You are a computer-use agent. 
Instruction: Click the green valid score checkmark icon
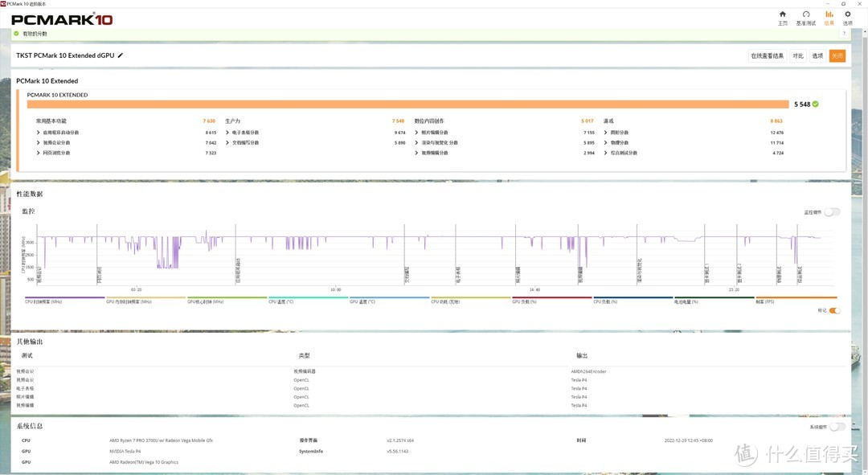pos(16,34)
